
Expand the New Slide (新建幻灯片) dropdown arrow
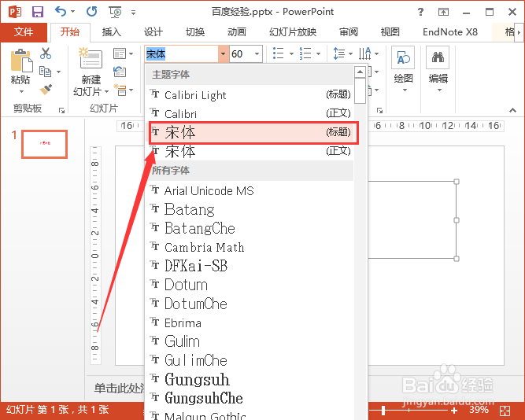[x=106, y=91]
